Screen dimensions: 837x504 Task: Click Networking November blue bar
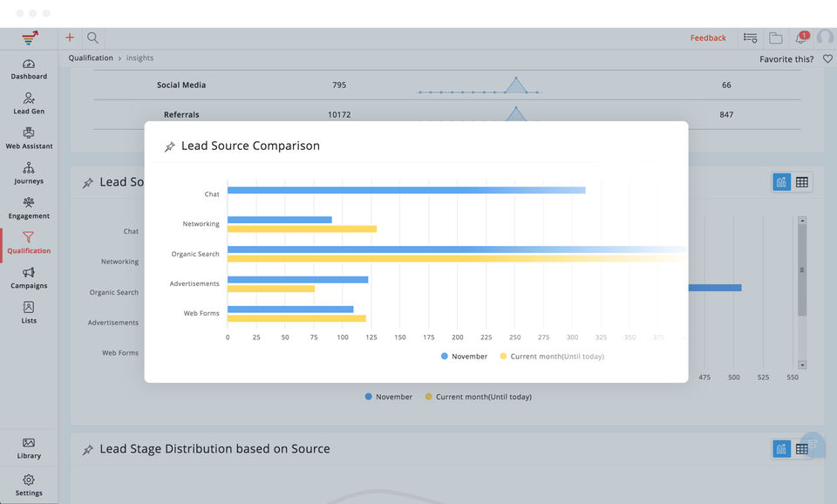point(280,220)
